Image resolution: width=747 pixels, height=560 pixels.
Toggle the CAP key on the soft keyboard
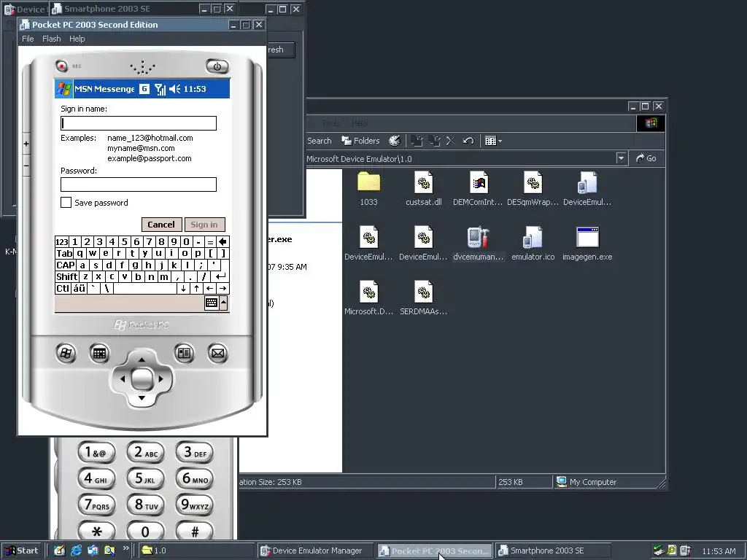(65, 265)
